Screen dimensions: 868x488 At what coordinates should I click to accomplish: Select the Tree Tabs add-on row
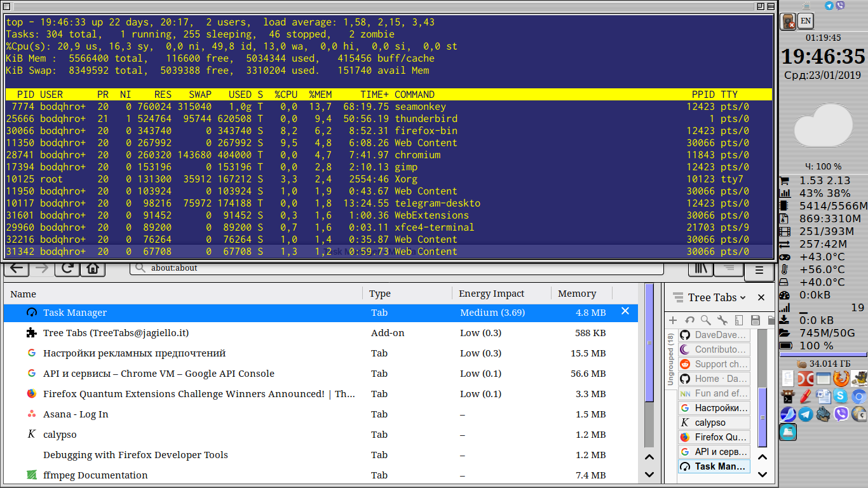(321, 333)
